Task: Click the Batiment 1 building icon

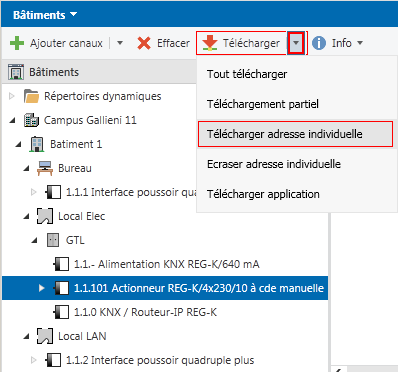Action: point(37,144)
